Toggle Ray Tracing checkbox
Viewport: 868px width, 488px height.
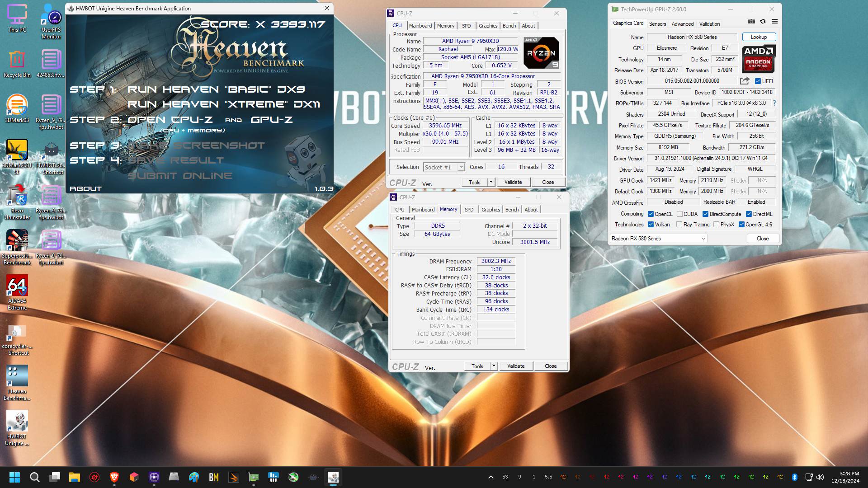[679, 225]
